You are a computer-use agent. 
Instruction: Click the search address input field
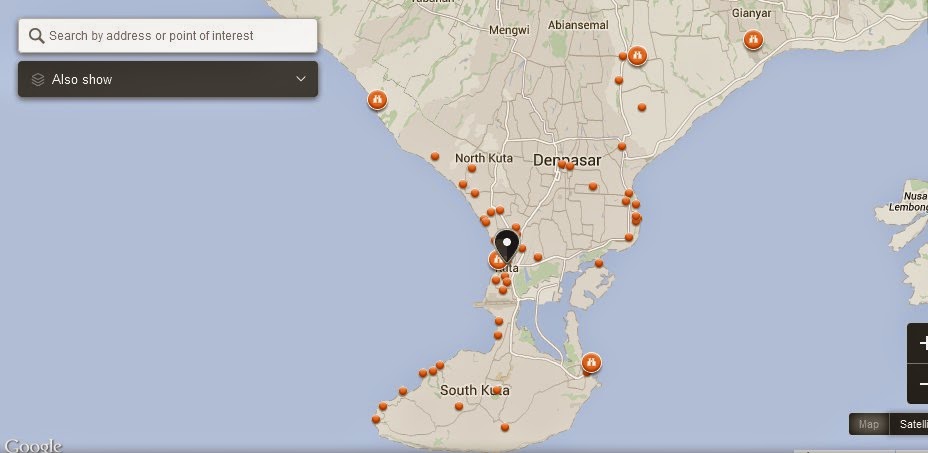click(168, 36)
